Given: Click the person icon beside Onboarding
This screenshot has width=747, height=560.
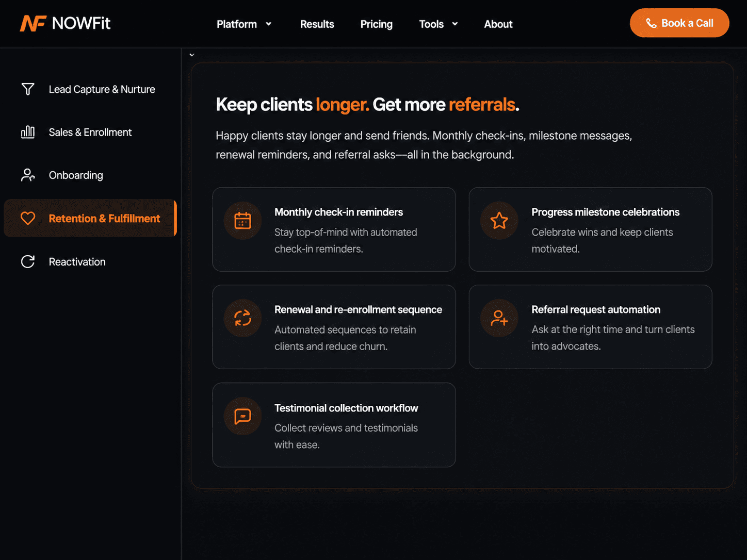Looking at the screenshot, I should click(28, 175).
